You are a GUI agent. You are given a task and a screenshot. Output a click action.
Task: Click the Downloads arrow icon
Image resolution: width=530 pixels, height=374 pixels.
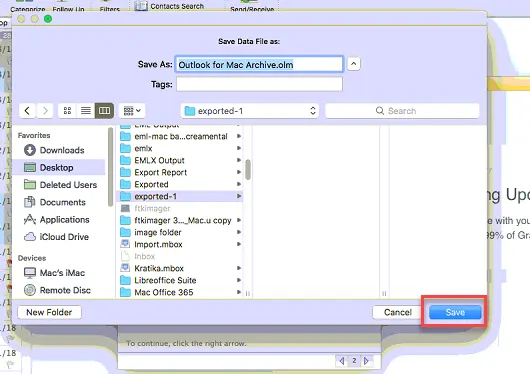click(30, 150)
